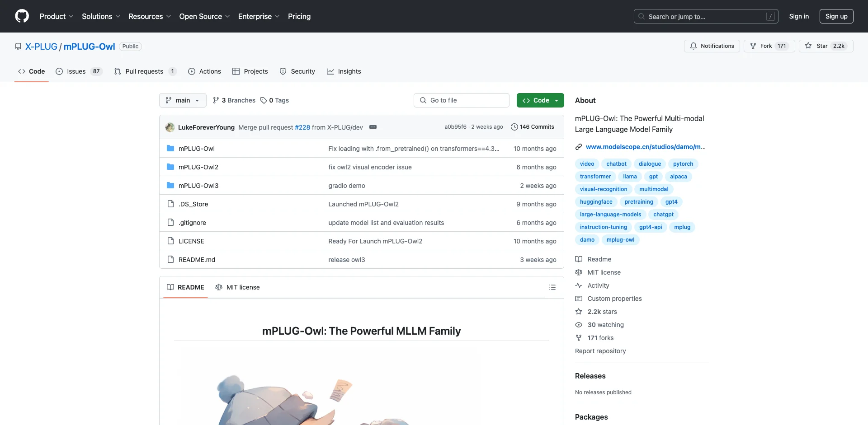Switch to the Issues tab
This screenshot has width=868, height=425.
tap(79, 71)
